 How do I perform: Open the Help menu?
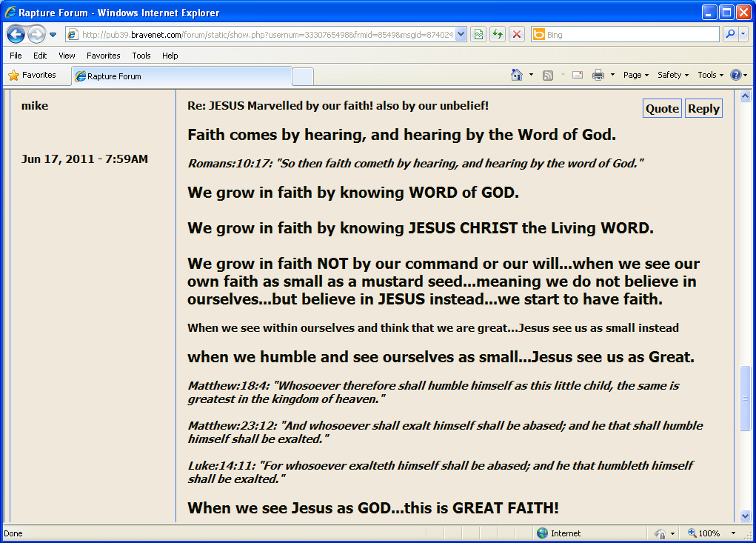tap(170, 56)
